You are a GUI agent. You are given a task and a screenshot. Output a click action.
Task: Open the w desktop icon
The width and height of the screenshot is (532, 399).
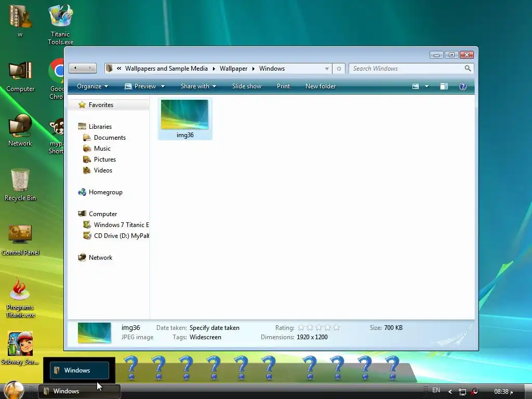pos(20,20)
